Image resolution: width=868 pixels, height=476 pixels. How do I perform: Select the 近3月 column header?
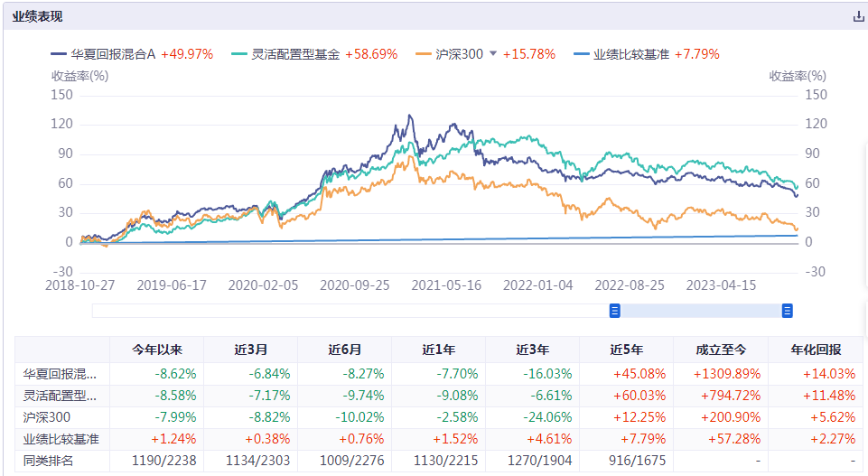point(251,350)
